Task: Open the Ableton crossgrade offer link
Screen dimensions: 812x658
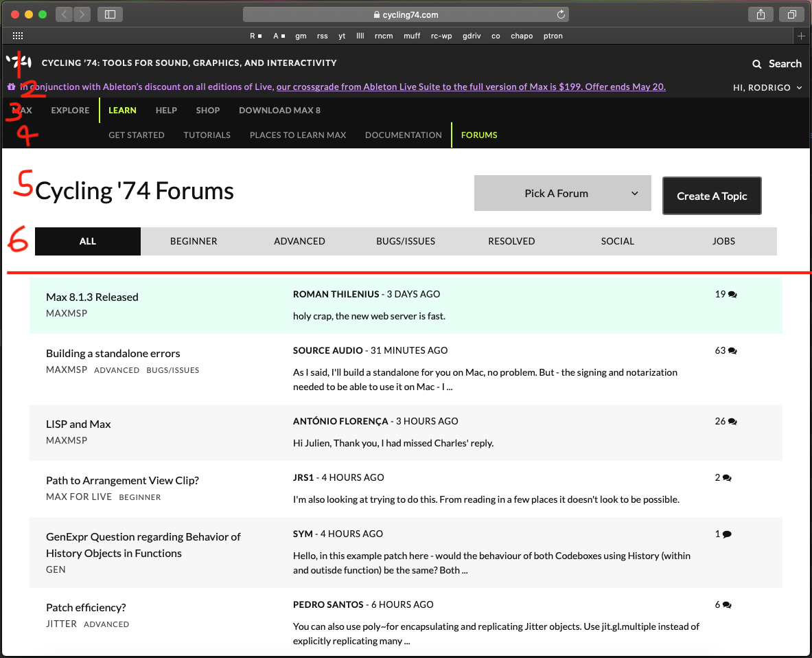Action: click(x=471, y=87)
